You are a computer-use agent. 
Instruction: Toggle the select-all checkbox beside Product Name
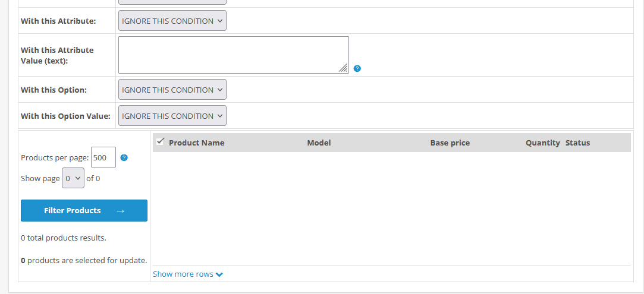click(x=160, y=142)
